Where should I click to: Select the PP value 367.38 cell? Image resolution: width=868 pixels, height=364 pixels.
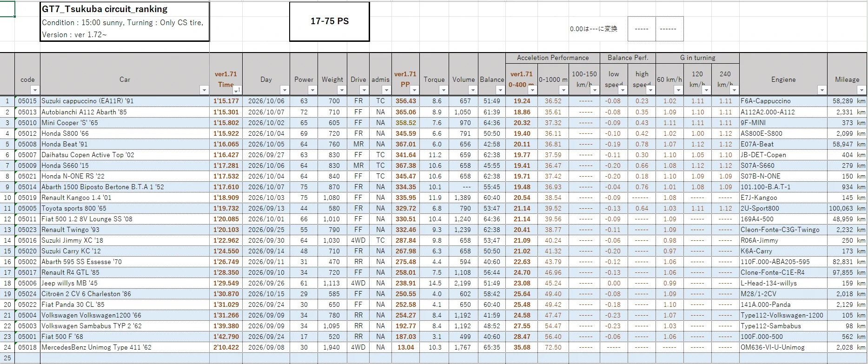point(405,165)
